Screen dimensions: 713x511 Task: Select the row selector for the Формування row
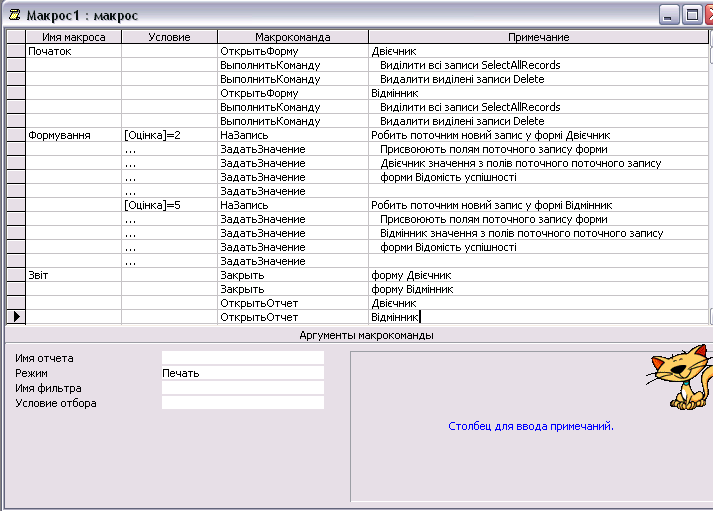click(16, 135)
